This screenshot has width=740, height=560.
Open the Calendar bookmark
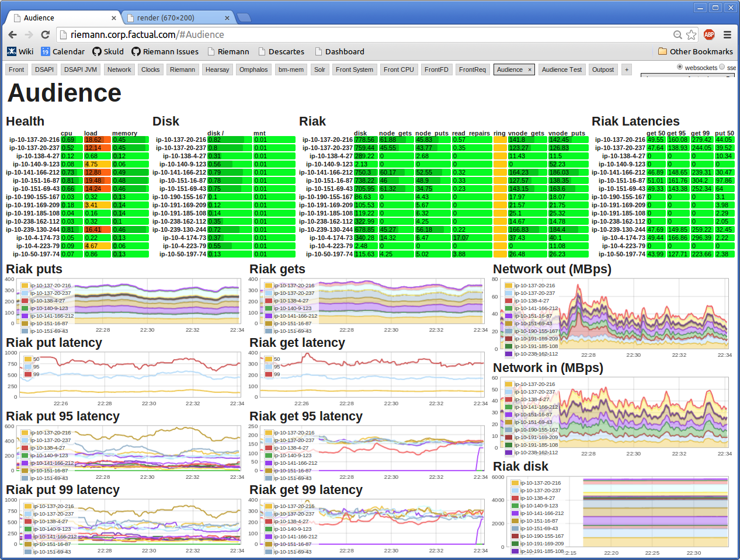pos(62,51)
